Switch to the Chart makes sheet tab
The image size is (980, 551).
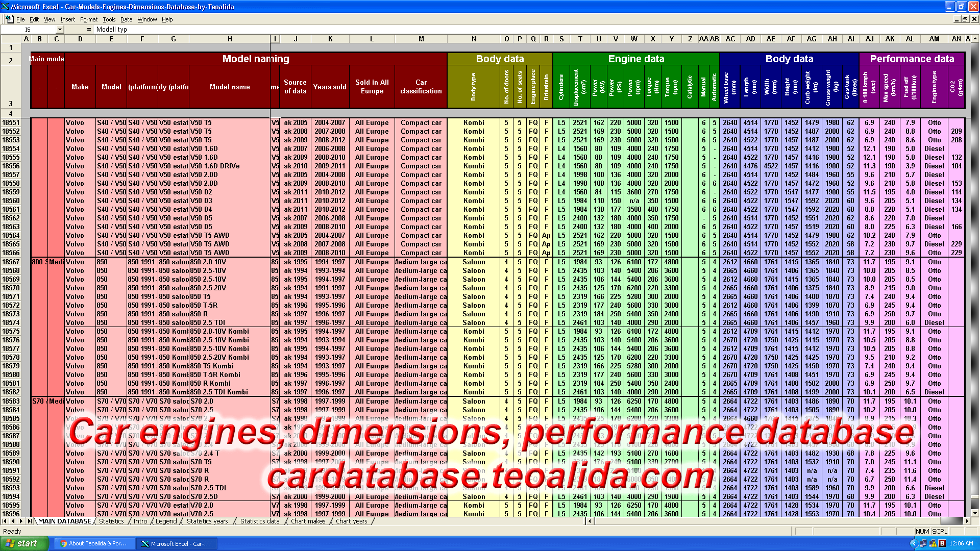[x=308, y=521]
